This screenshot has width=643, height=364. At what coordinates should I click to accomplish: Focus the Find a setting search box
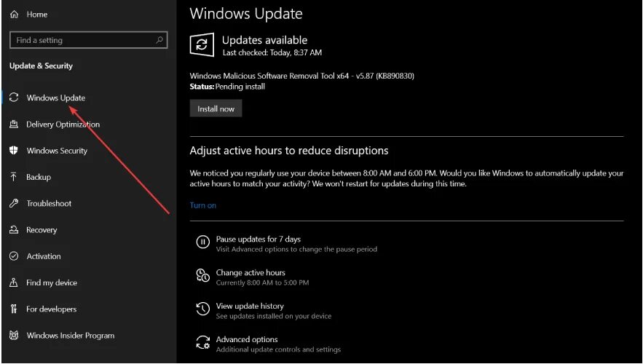point(88,40)
